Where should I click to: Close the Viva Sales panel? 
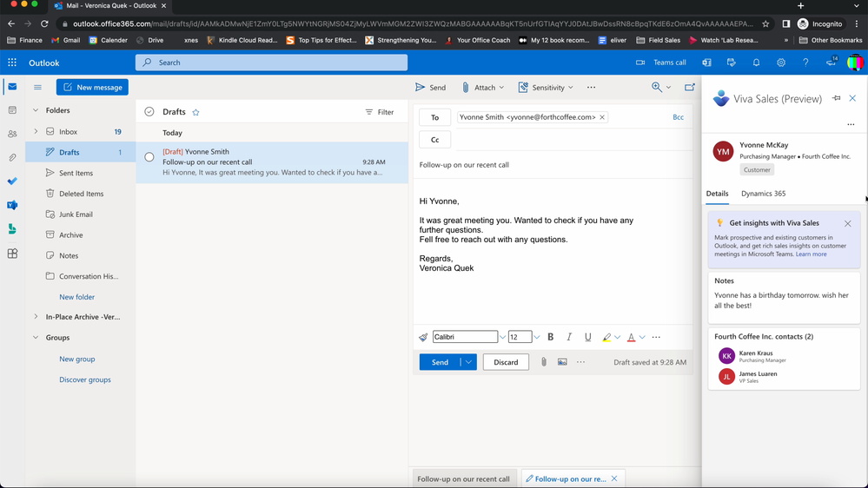tap(852, 98)
